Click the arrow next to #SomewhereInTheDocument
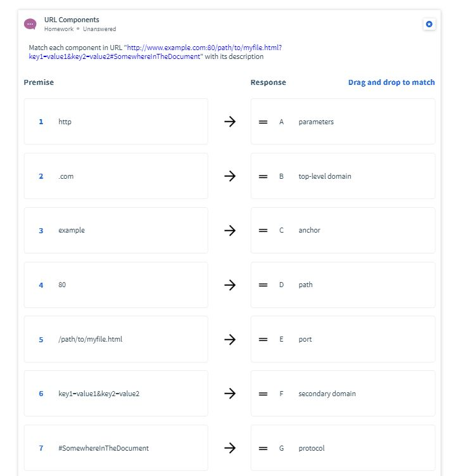 coord(230,448)
